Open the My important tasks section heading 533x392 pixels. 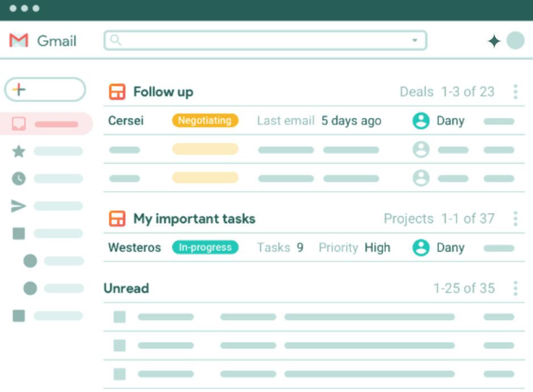tap(194, 219)
